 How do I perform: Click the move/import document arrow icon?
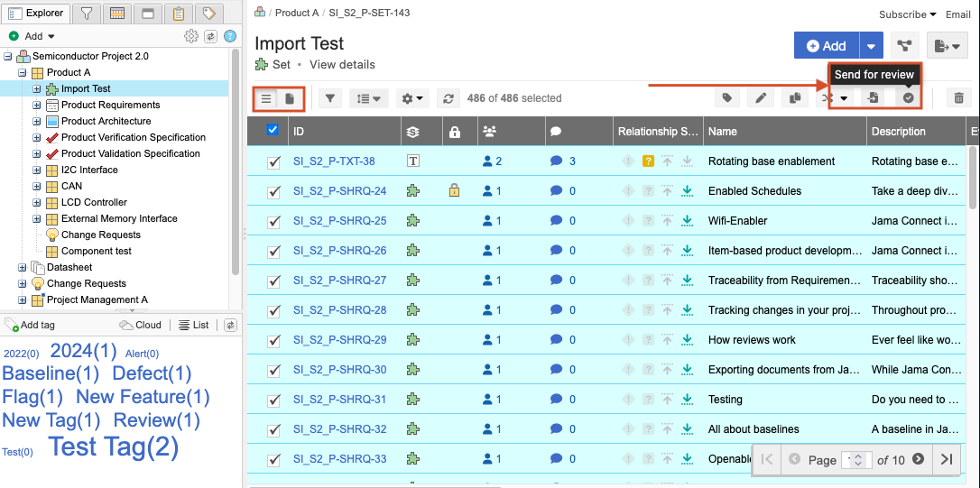[874, 98]
